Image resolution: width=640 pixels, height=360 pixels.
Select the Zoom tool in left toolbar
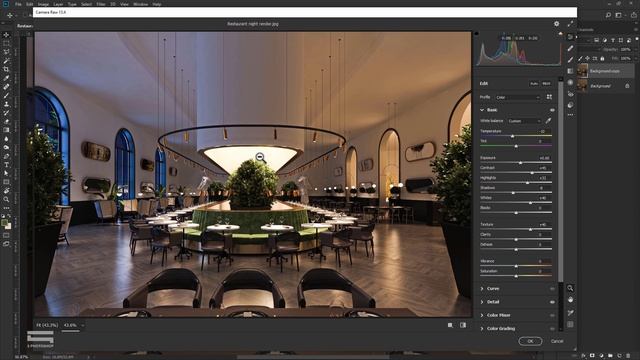tap(6, 199)
